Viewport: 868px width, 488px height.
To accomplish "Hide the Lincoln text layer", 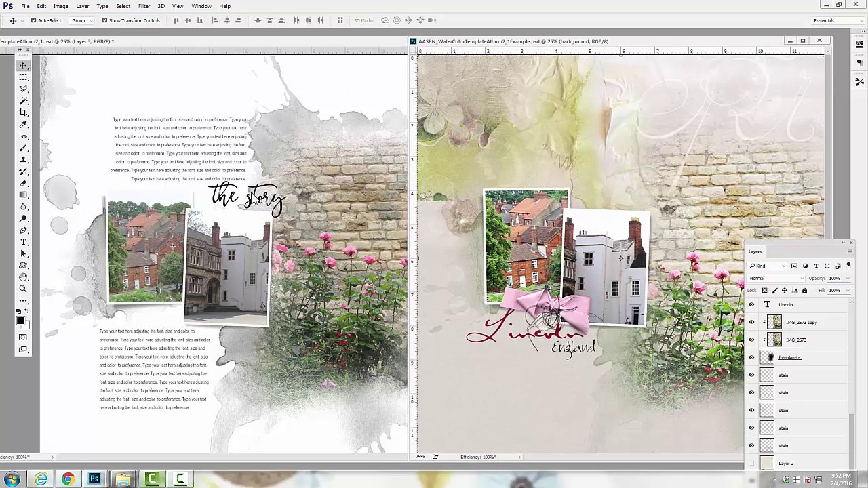I will tap(751, 304).
